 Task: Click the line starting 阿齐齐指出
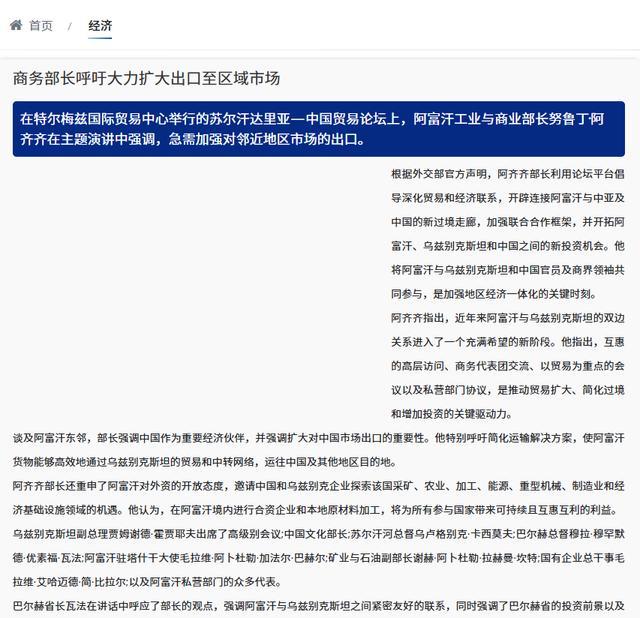pyautogui.click(x=508, y=318)
